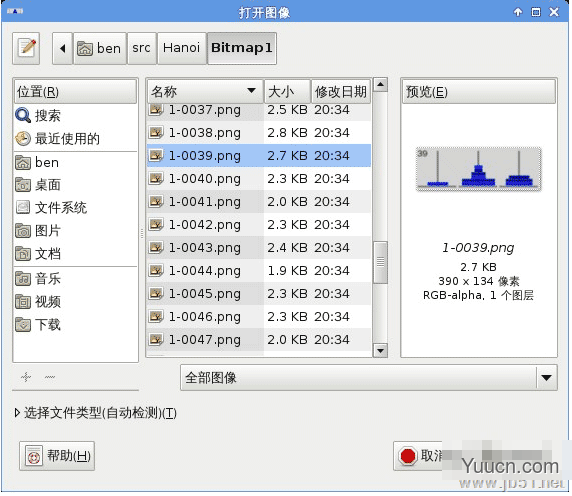
Task: Click the file list scrollbar thumb
Action: coord(380,262)
